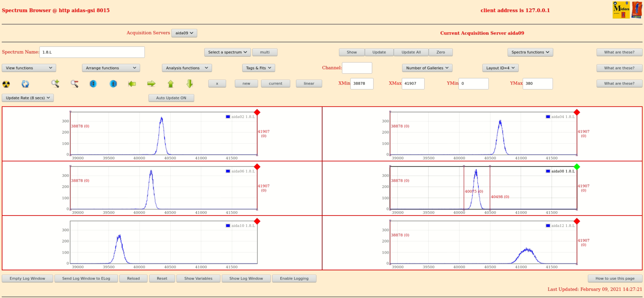644x298 pixels.
Task: Click the blue refresh arrows icon
Action: coord(25,84)
